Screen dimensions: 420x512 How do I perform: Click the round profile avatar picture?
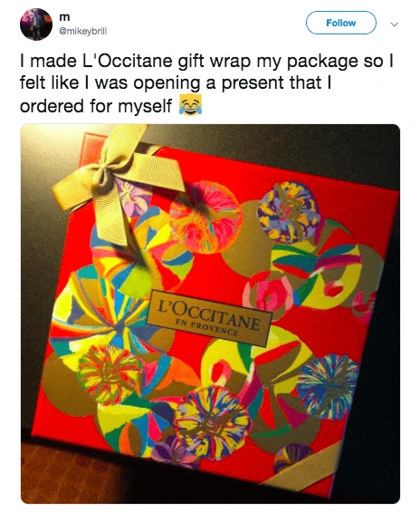coord(36,24)
